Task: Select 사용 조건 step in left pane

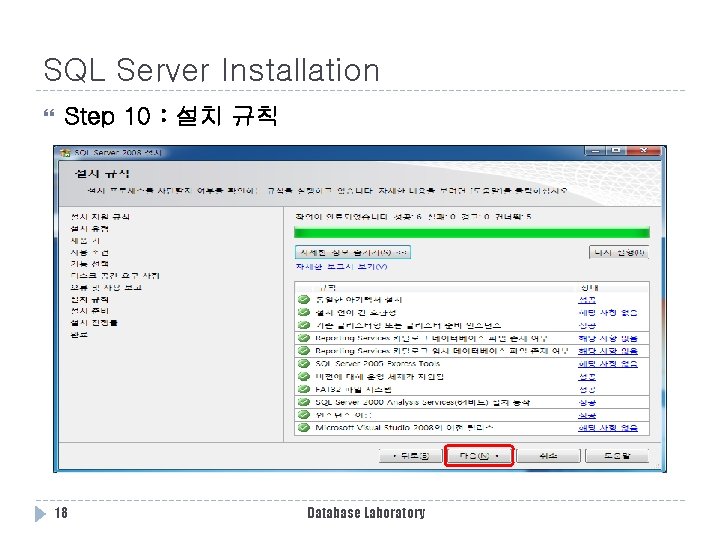Action: pos(90,253)
